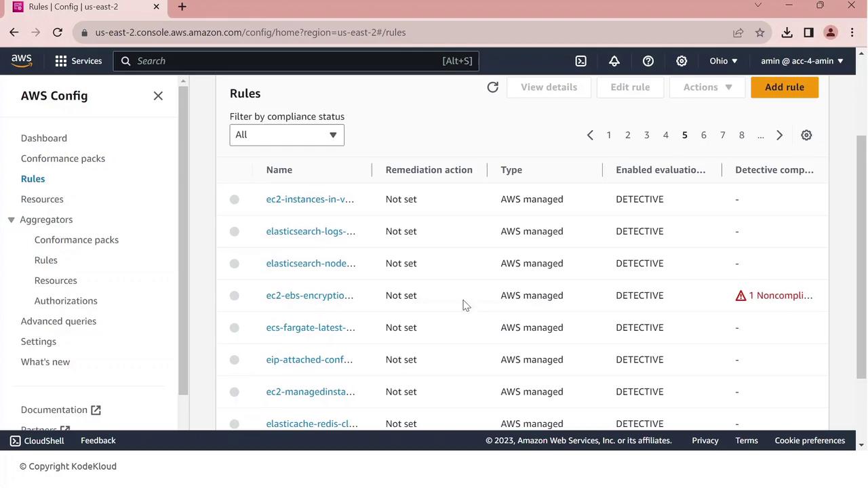Open the notifications bell
Screen dimensions: 868x488
tap(614, 61)
